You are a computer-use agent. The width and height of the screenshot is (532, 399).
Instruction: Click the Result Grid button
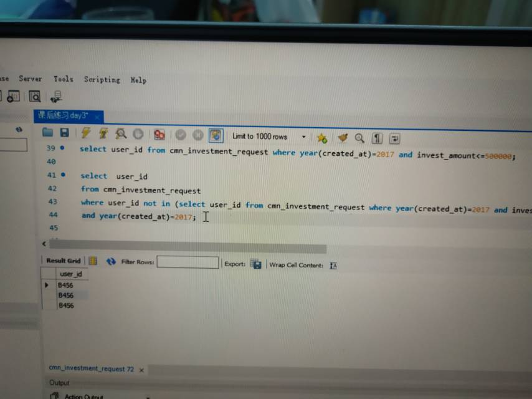tap(64, 261)
